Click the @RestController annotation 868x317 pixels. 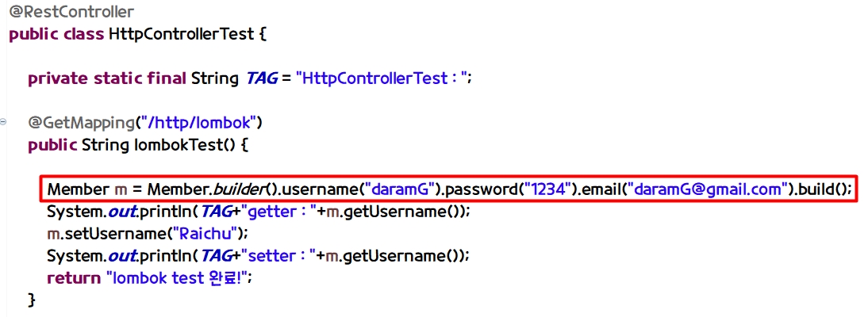pyautogui.click(x=71, y=12)
